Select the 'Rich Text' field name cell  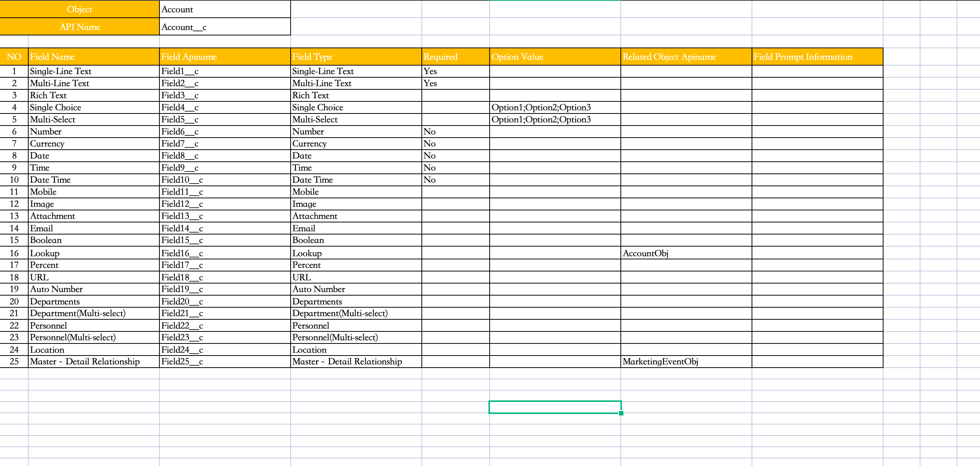93,95
